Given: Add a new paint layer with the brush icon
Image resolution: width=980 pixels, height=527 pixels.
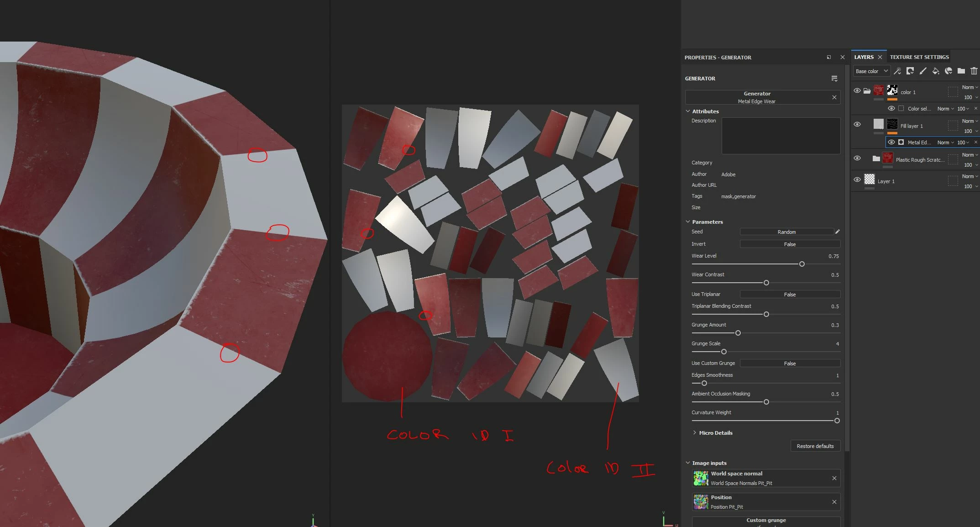Looking at the screenshot, I should (923, 71).
